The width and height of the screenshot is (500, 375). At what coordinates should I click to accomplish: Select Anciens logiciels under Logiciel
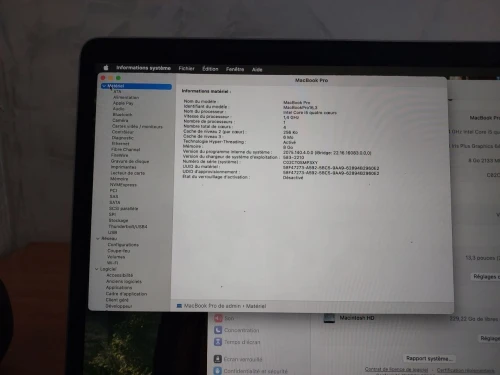124,281
